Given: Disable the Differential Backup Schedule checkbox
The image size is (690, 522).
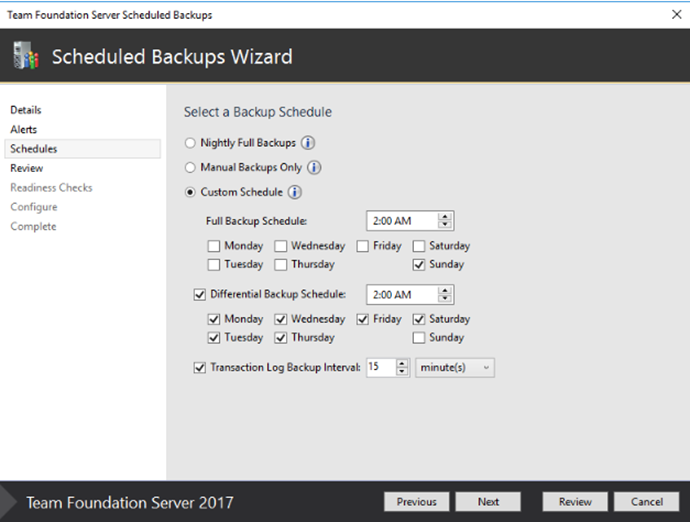Looking at the screenshot, I should point(198,295).
